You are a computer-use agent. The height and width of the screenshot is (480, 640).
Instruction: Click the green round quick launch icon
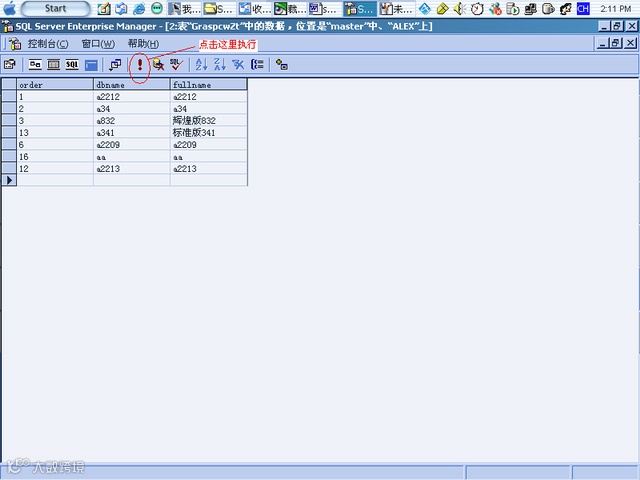click(x=157, y=8)
